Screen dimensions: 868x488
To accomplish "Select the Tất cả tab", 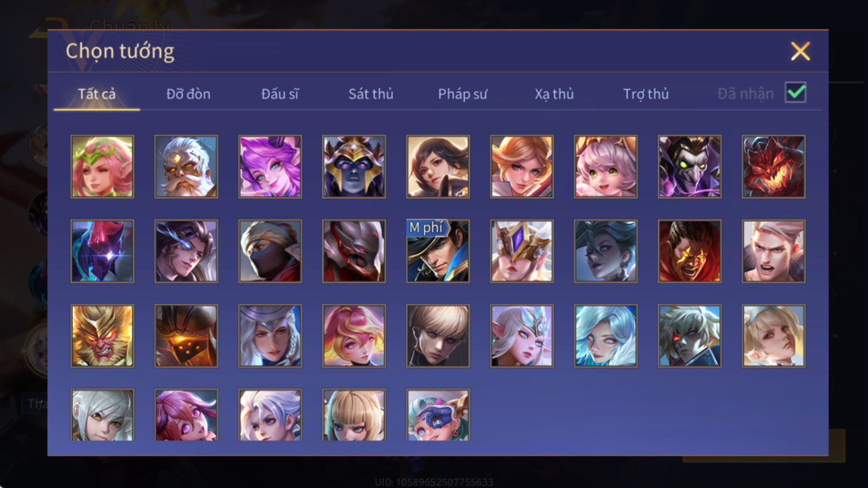I will coord(97,94).
